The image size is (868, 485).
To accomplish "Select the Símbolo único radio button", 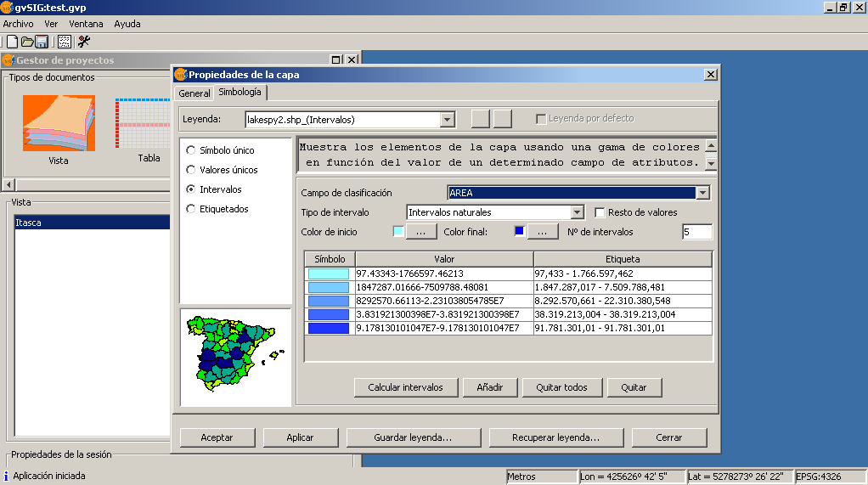I will [x=191, y=150].
